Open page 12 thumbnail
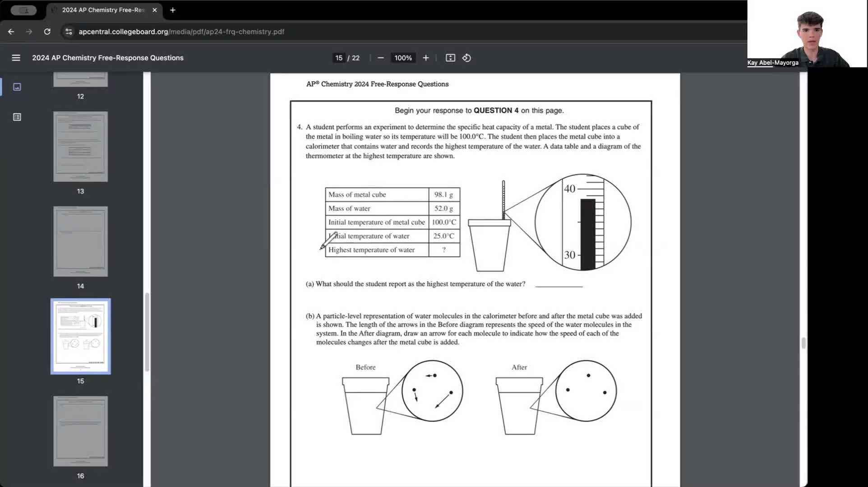 pos(80,80)
